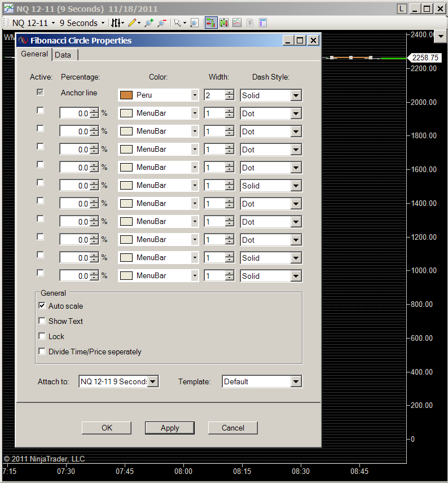Click the Apply button

(x=170, y=428)
